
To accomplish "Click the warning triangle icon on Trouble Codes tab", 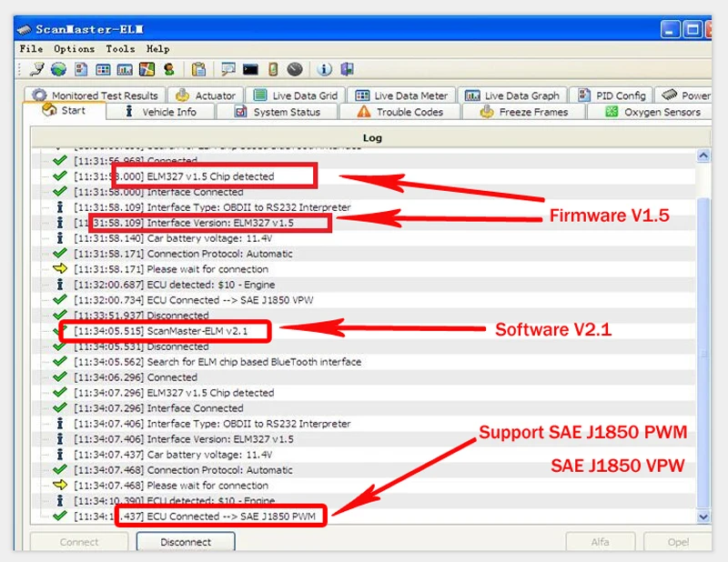I will (x=364, y=112).
